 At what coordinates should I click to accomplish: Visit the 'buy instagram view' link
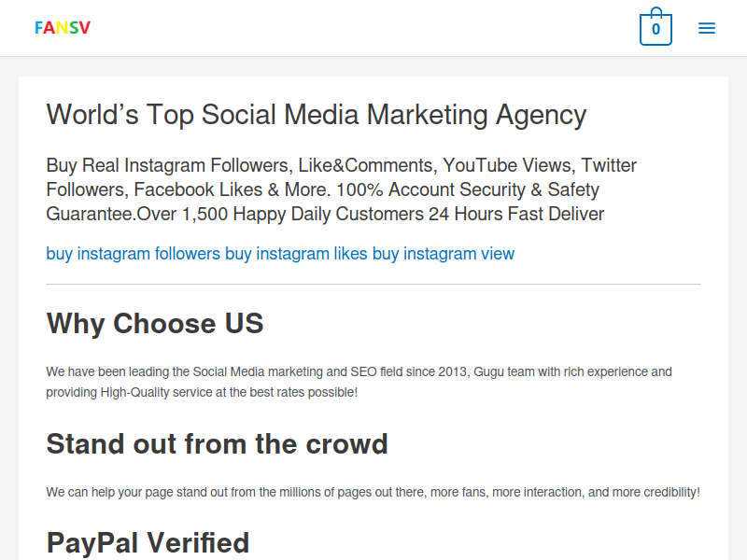point(443,253)
